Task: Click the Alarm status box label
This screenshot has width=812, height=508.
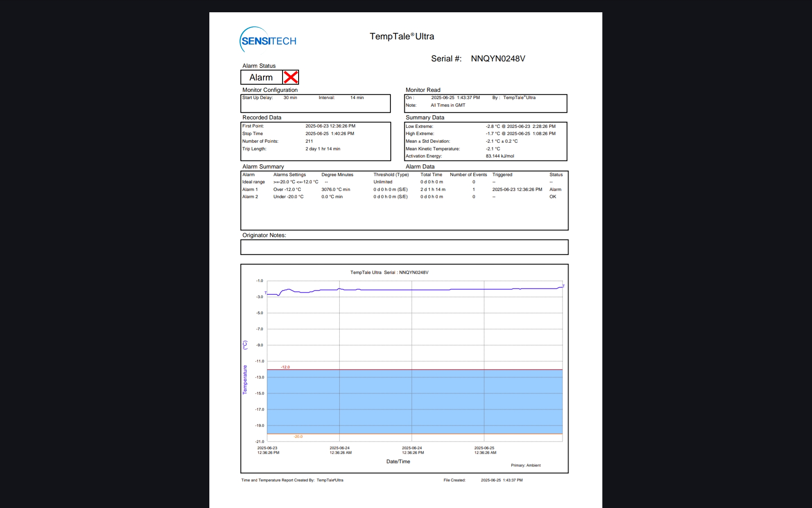Action: [x=261, y=77]
